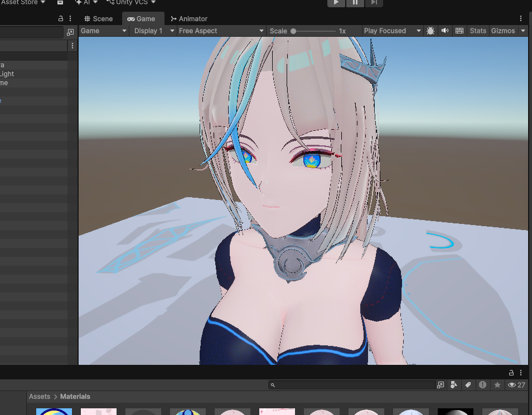Open the Hierarchy panel three-dot menu
Screen dimensions: 532x415
click(70, 18)
